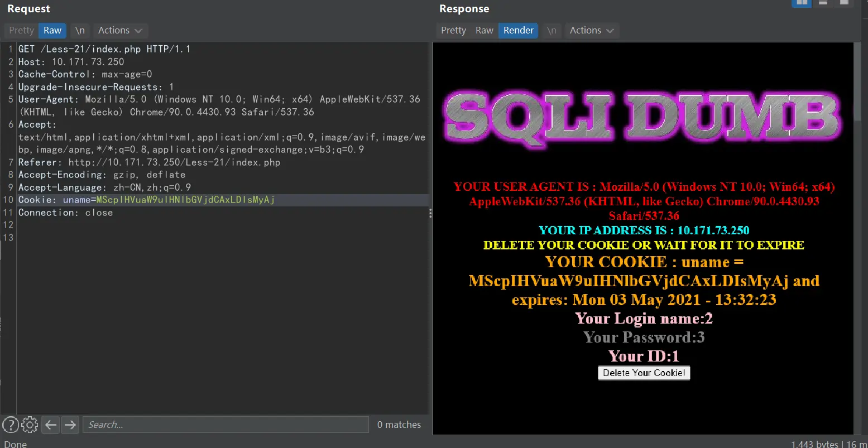Viewport: 868px width, 448px height.
Task: Click the Cookie uname header line
Action: pyautogui.click(x=146, y=200)
